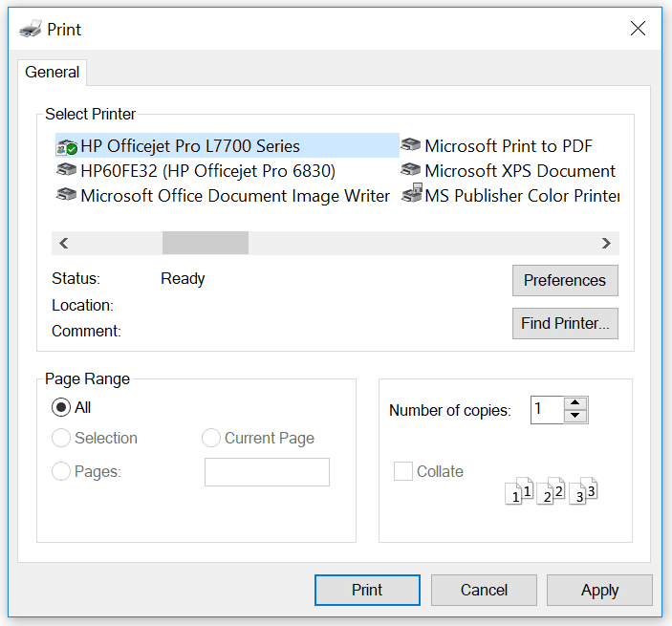Open the General tab
672x626 pixels.
[53, 72]
